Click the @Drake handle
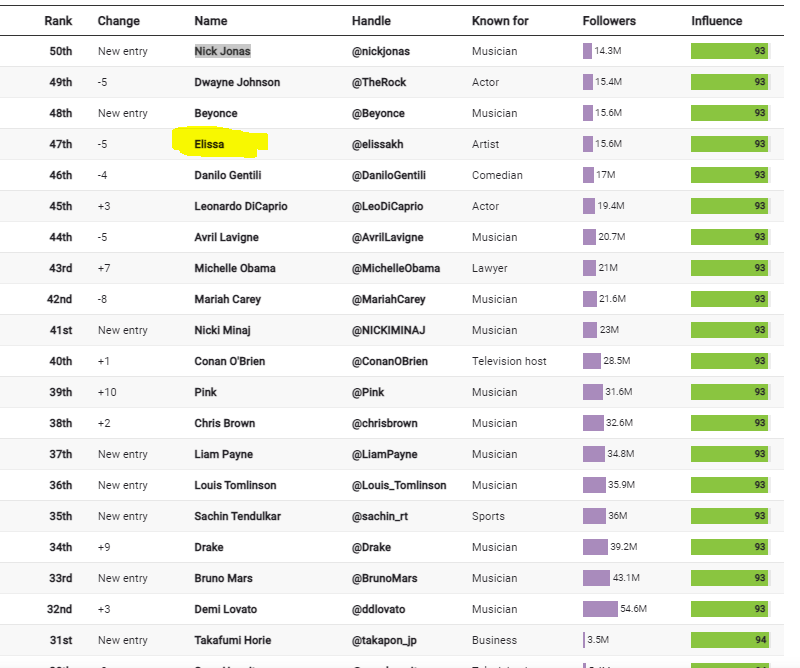 coord(371,548)
